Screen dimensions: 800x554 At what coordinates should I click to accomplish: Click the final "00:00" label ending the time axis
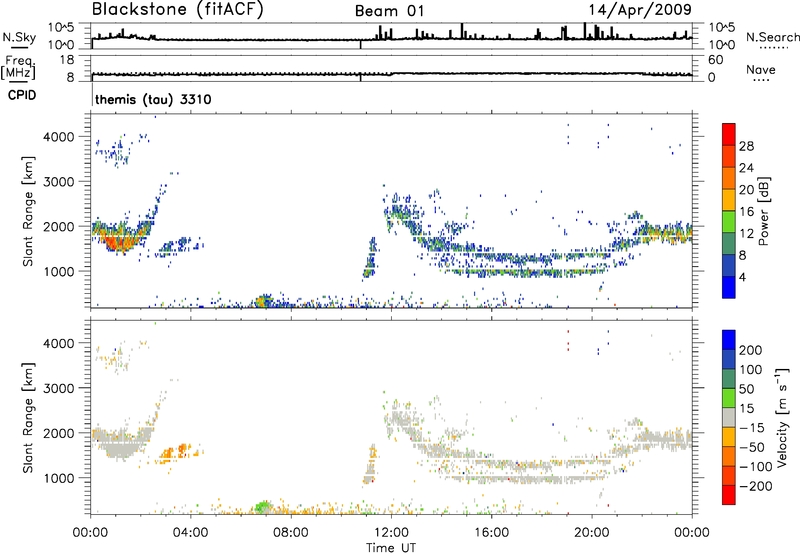[x=692, y=533]
